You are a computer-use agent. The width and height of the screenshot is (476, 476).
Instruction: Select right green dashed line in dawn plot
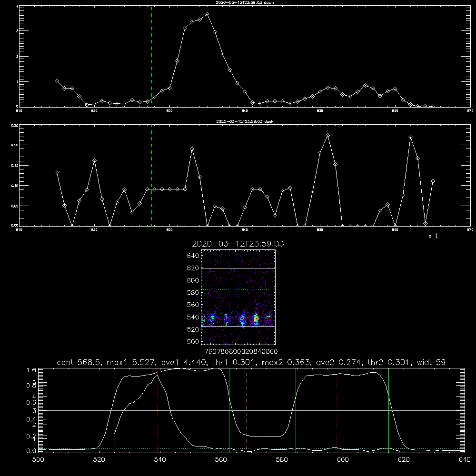tap(263, 56)
